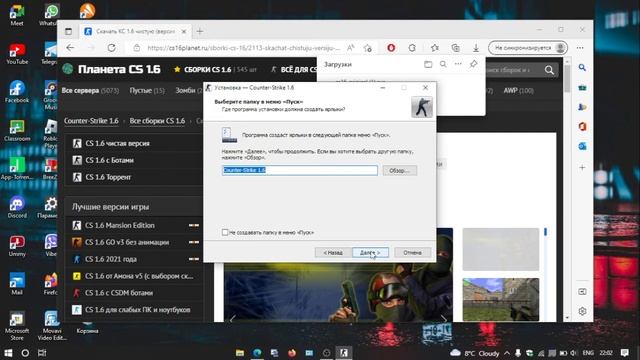Viewport: 640px width, 360px height.
Task: Click the tab actions menu icon in Edge
Action: [69, 31]
